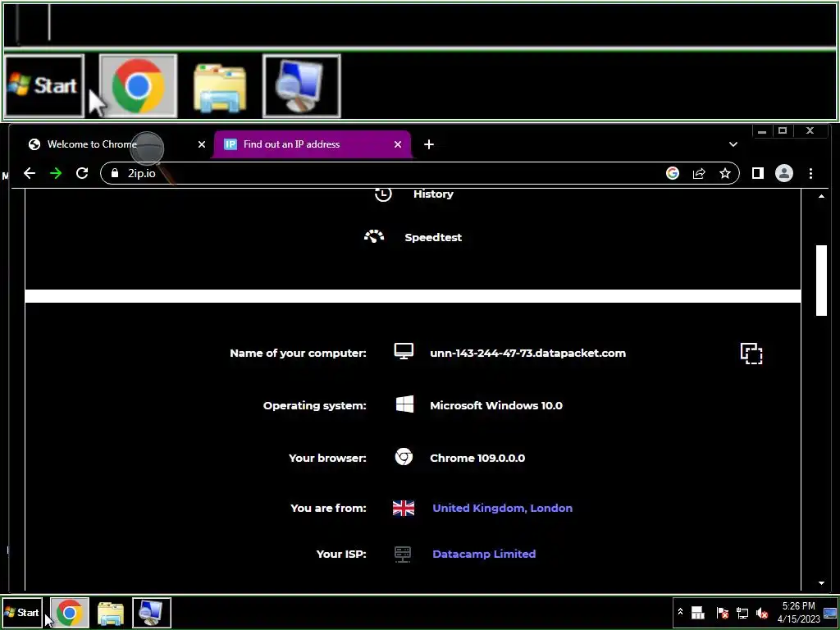Screen dimensions: 840x630
Task: Click the Google icon in the address bar
Action: pyautogui.click(x=673, y=173)
